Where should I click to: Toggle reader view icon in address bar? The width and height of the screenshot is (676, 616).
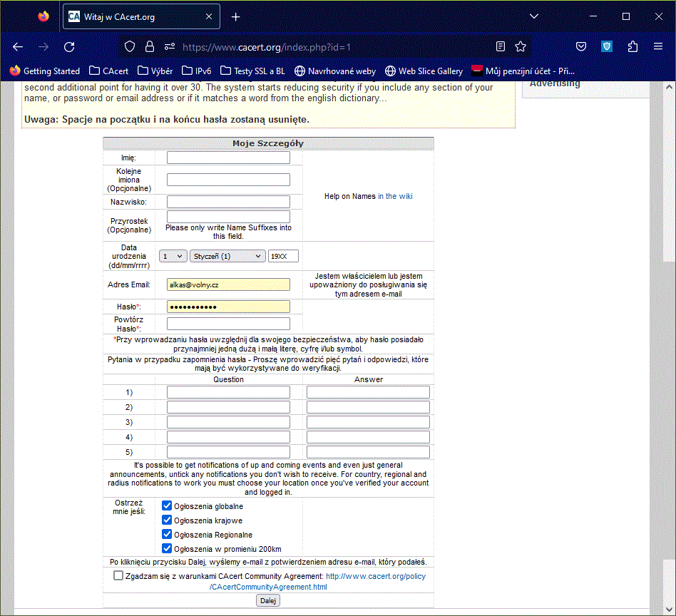[501, 47]
